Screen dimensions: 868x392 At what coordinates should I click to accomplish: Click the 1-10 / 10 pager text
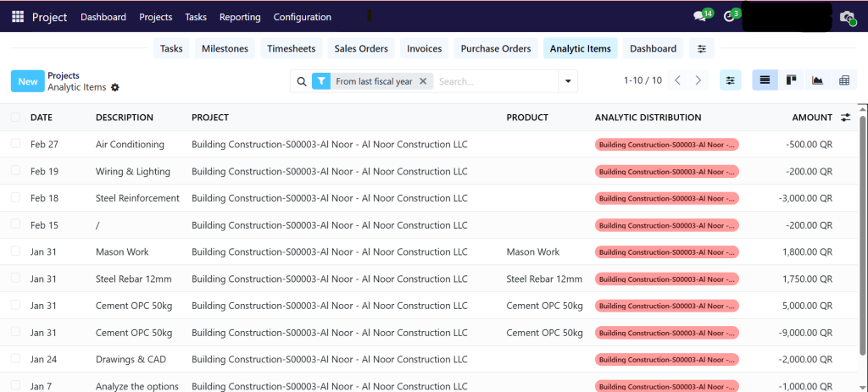(643, 80)
